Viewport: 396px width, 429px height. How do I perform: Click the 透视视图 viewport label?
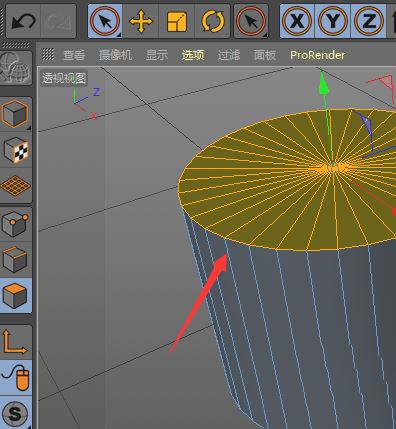[64, 78]
